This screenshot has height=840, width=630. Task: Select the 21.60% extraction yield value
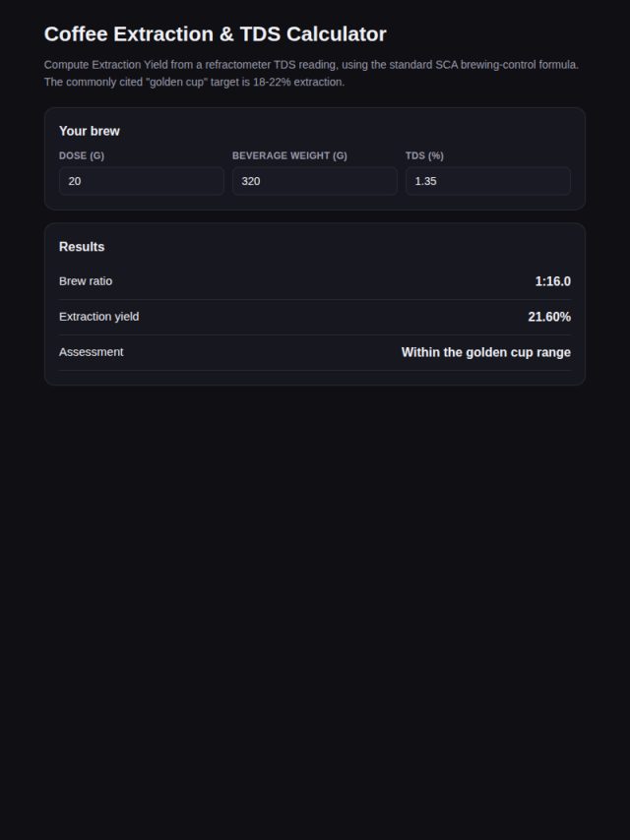[549, 317]
